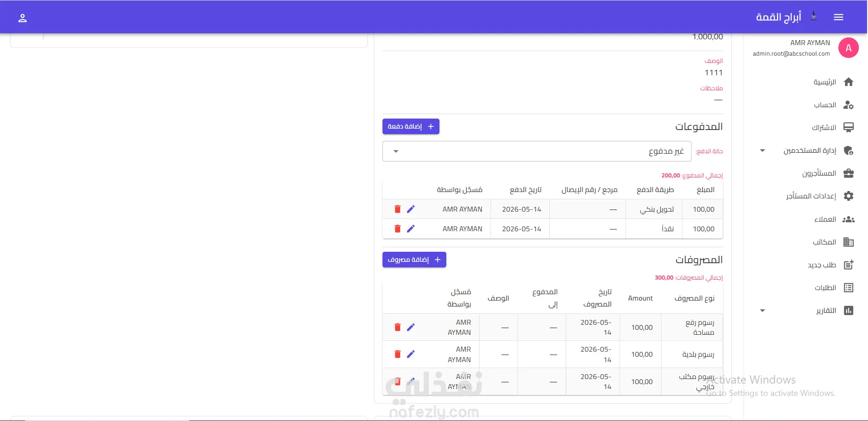
Task: Click the المبلغ column header
Action: click(x=705, y=190)
